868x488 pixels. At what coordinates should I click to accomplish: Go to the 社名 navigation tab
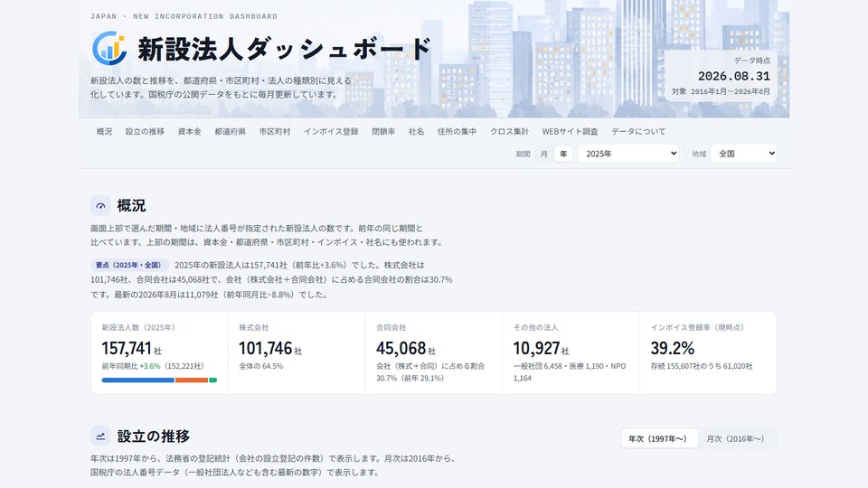pyautogui.click(x=416, y=132)
